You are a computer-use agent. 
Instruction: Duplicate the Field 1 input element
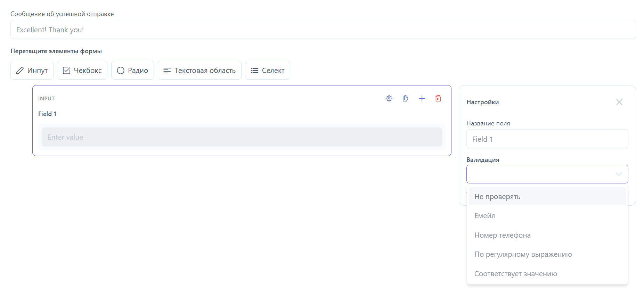pos(405,98)
